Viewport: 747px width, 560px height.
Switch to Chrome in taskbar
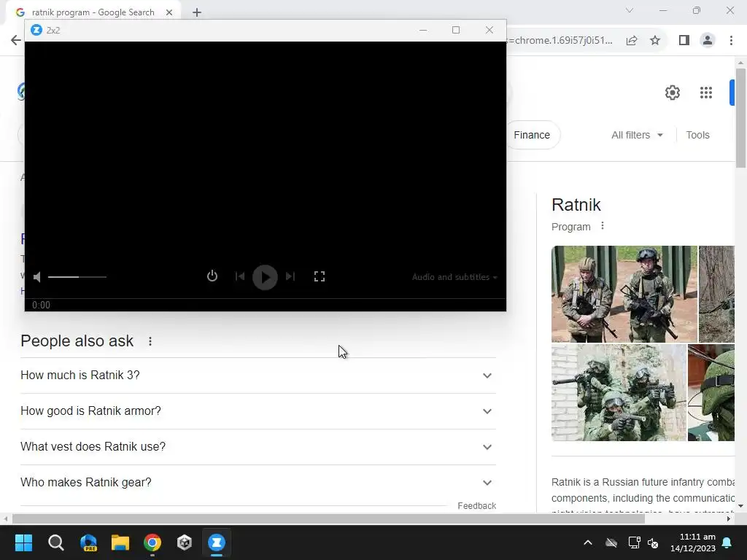[152, 542]
